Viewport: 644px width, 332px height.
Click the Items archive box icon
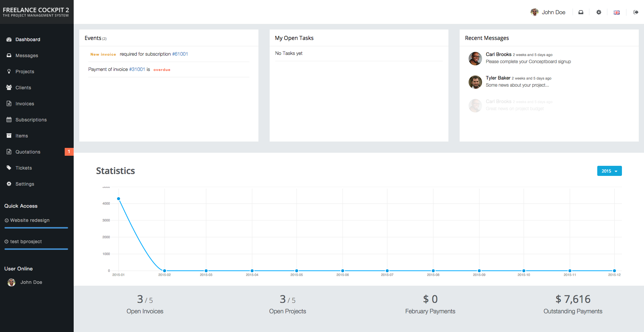[x=9, y=136]
